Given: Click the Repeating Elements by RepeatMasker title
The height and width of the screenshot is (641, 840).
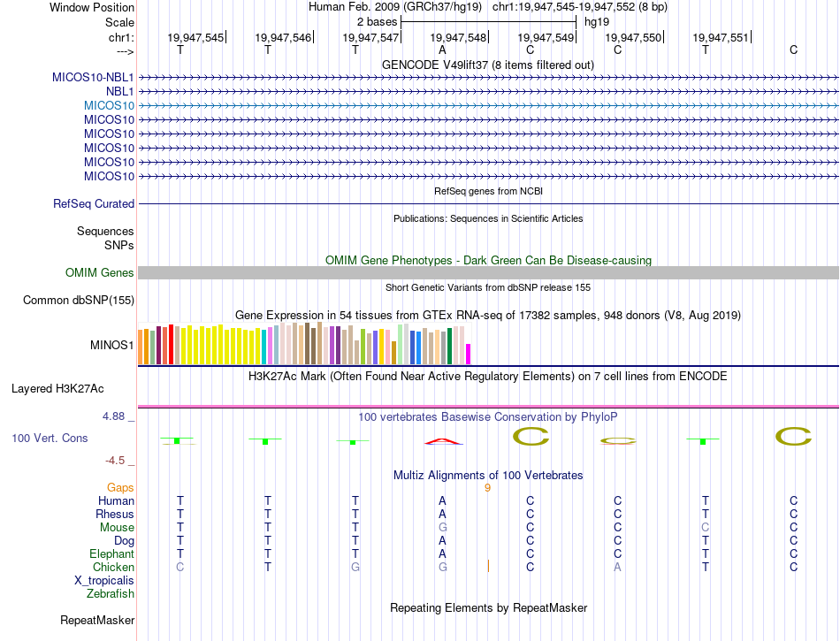Looking at the screenshot, I should coord(488,607).
